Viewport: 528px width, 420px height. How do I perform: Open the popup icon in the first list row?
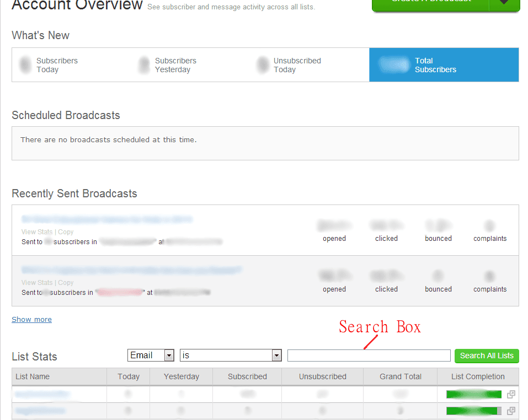[511, 394]
